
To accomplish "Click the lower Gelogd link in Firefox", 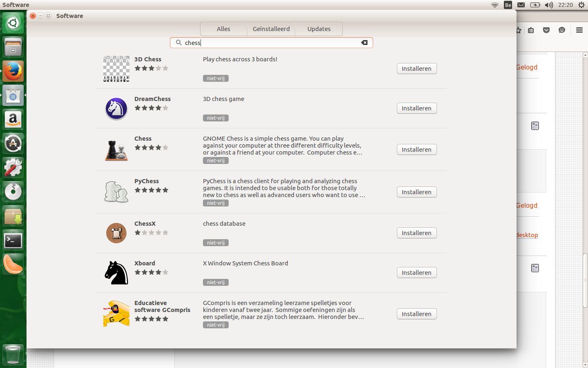I will pyautogui.click(x=527, y=206).
